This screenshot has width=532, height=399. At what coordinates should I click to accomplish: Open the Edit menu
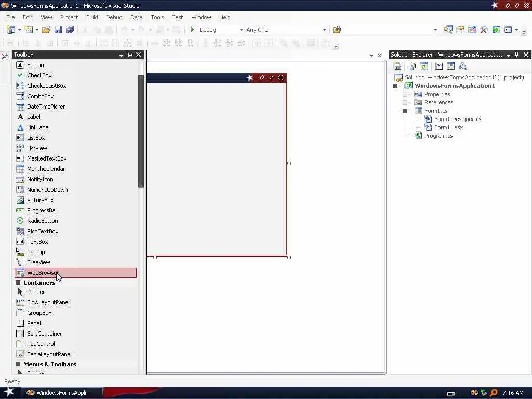28,17
